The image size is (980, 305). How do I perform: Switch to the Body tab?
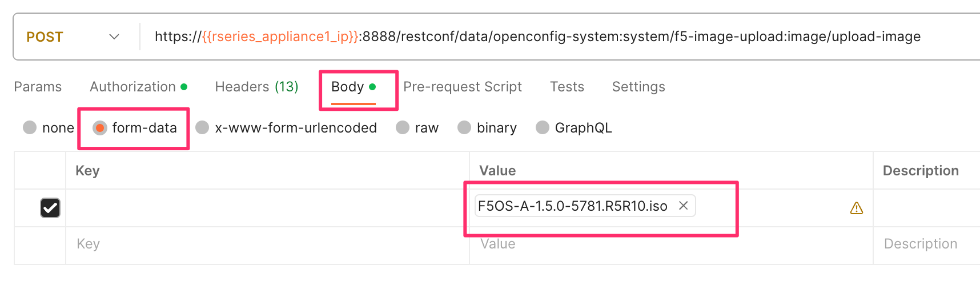coord(353,87)
